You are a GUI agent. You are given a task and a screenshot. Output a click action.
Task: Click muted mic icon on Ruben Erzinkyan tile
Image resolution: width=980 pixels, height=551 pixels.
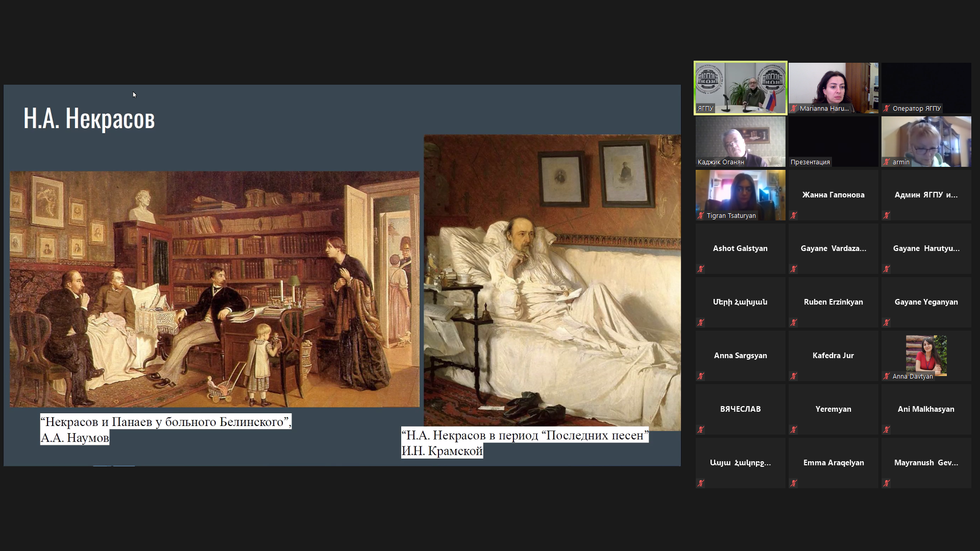point(794,323)
